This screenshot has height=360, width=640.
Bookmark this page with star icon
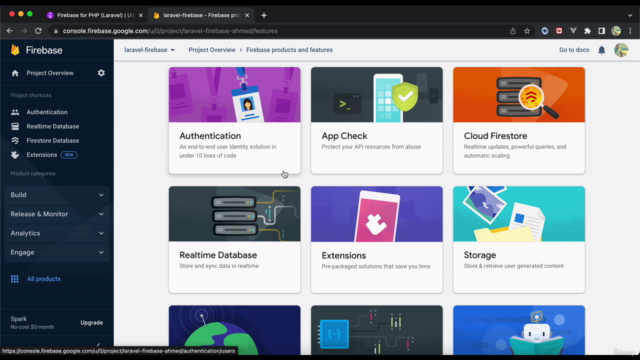pyautogui.click(x=527, y=31)
